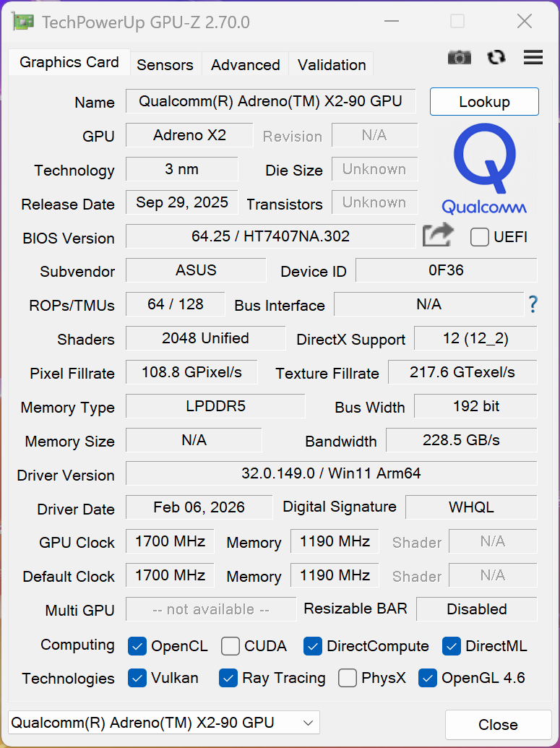Refresh GPU info with refresh icon
The height and width of the screenshot is (748, 560).
coord(496,57)
